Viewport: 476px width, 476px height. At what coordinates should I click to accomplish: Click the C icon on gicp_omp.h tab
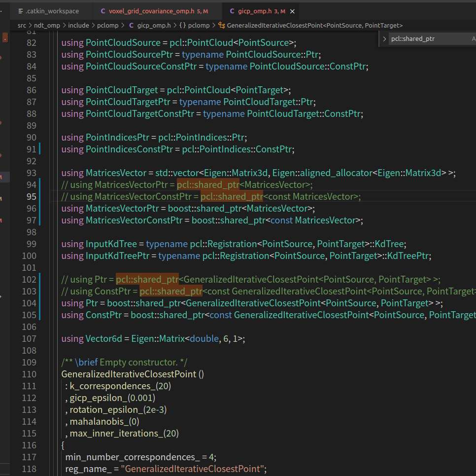[232, 11]
